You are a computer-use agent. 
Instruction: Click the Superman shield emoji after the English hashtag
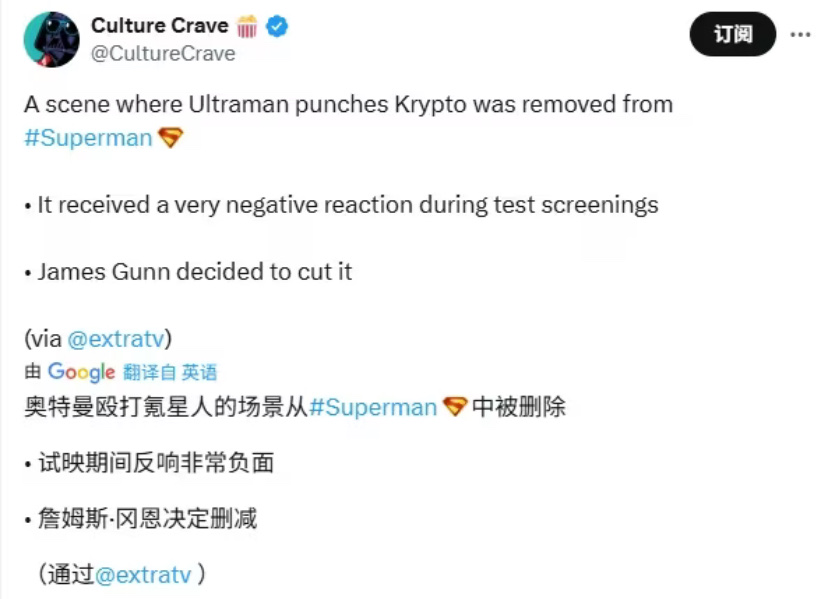(171, 138)
